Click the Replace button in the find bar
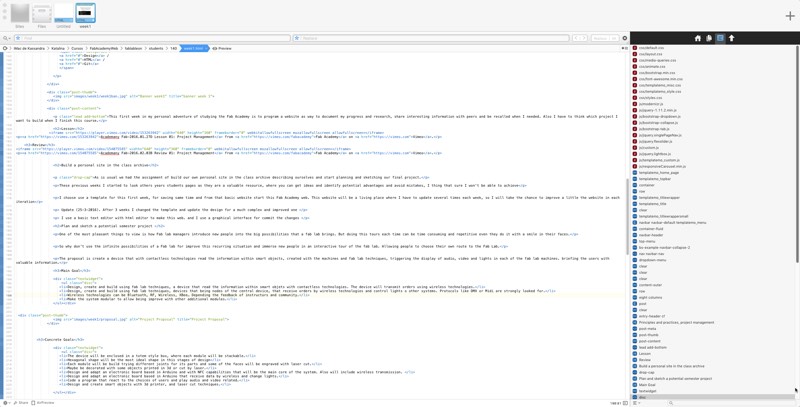 click(x=600, y=38)
